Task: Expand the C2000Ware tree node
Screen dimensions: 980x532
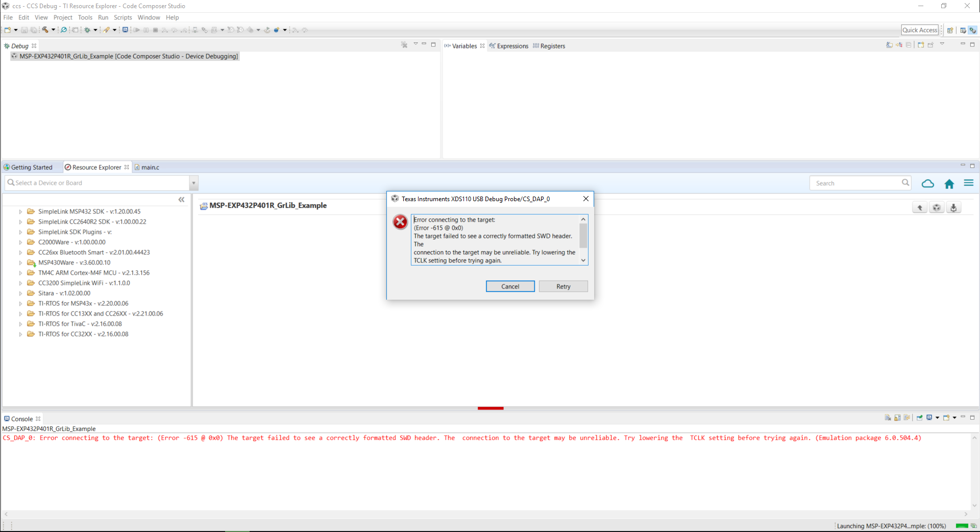Action: point(20,242)
